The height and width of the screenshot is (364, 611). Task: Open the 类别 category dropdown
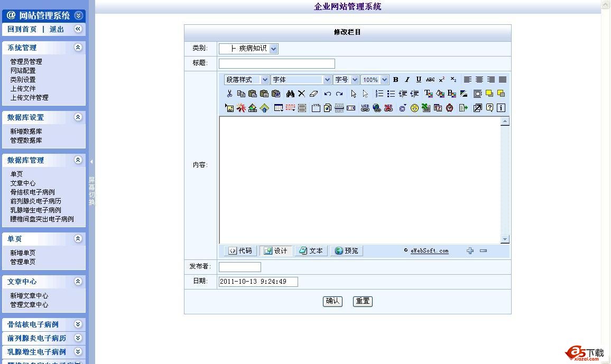click(273, 49)
